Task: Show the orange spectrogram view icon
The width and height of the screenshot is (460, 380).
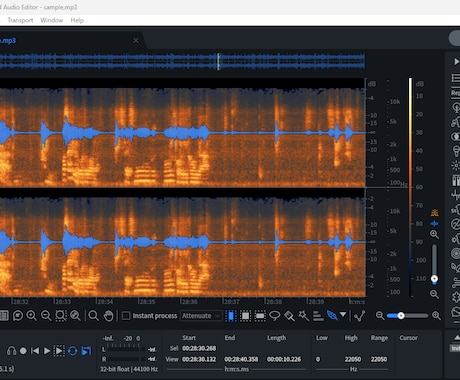Action: click(434, 213)
